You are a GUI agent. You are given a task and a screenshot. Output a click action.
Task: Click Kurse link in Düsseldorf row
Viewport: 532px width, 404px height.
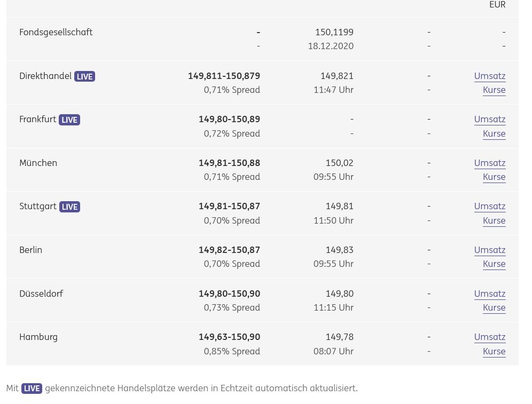coord(494,307)
